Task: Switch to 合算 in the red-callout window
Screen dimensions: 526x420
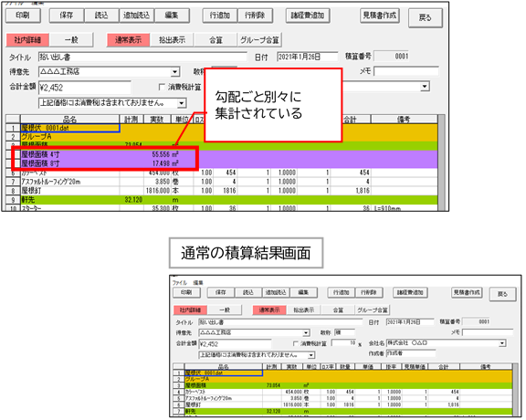Action: coord(216,40)
